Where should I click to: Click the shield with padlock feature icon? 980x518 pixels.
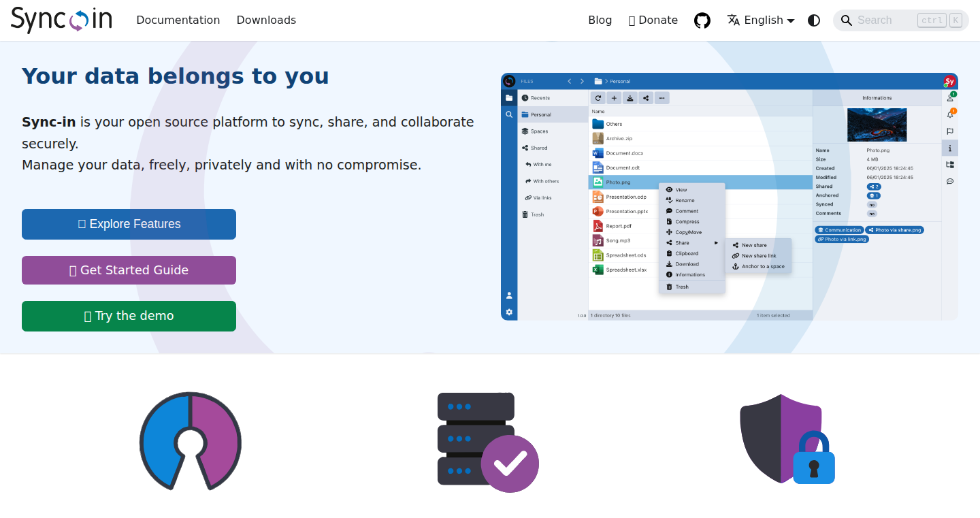[787, 439]
